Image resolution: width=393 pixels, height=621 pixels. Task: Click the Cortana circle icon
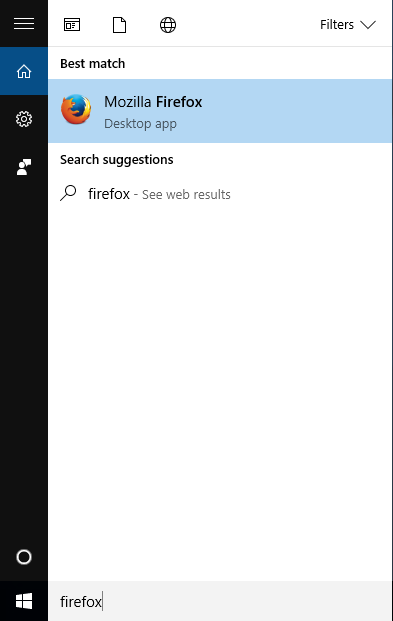(24, 557)
